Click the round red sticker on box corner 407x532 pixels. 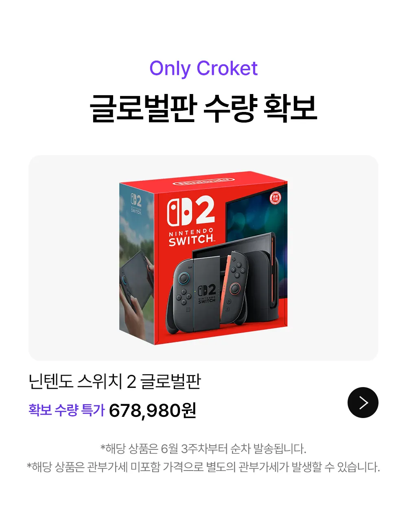(276, 198)
